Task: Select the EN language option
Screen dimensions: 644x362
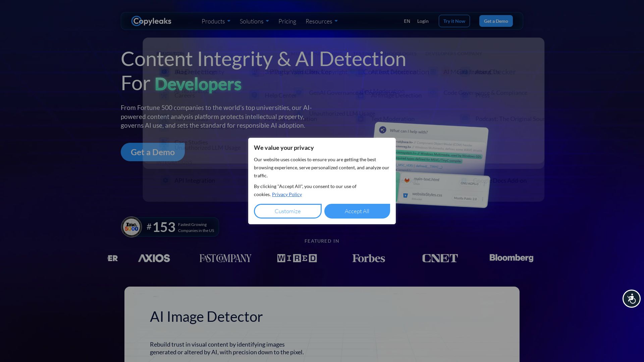Action: click(x=407, y=21)
